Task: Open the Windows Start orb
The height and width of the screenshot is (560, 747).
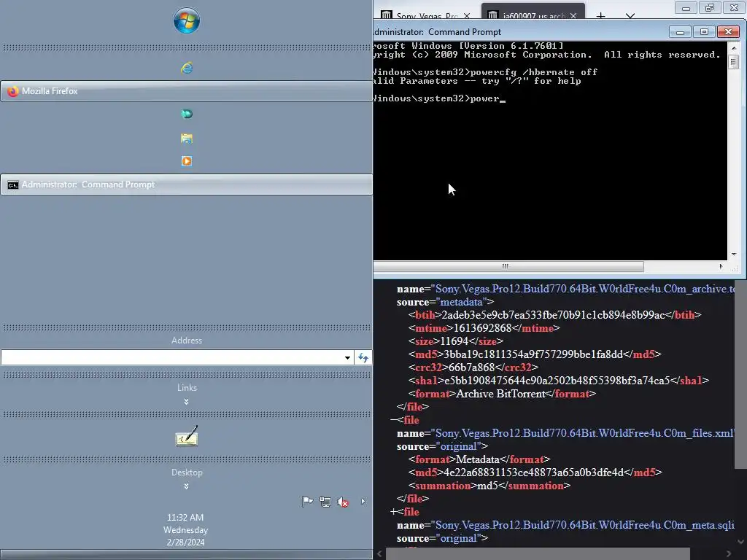Action: click(x=186, y=20)
